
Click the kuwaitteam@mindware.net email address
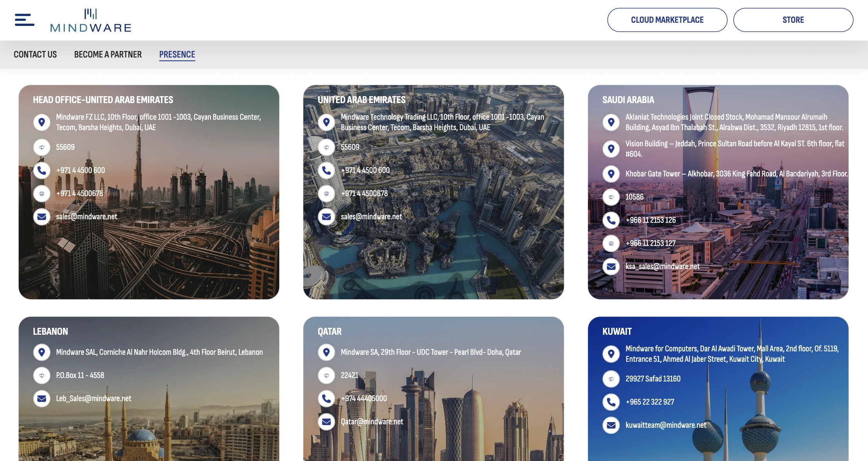point(666,425)
